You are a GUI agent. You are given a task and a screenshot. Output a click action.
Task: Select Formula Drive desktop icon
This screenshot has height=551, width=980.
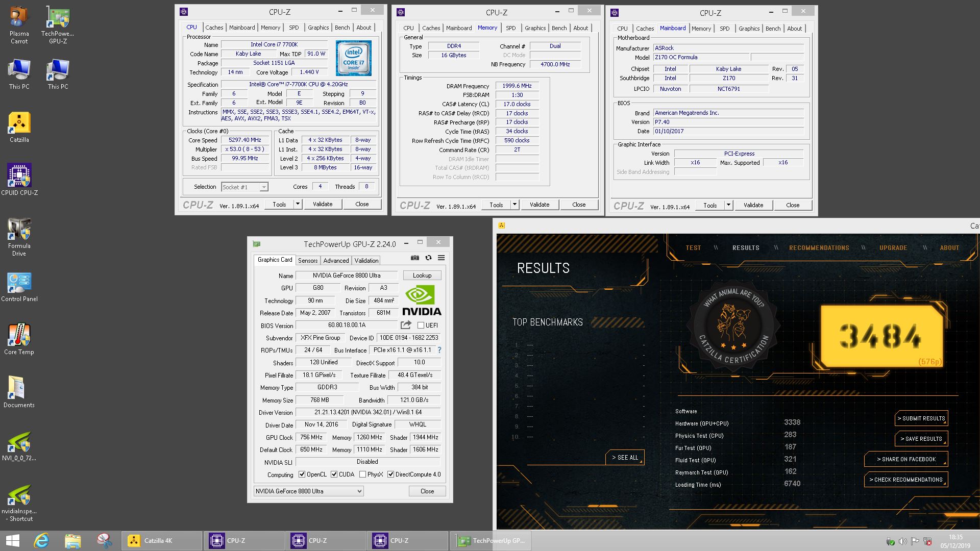19,238
